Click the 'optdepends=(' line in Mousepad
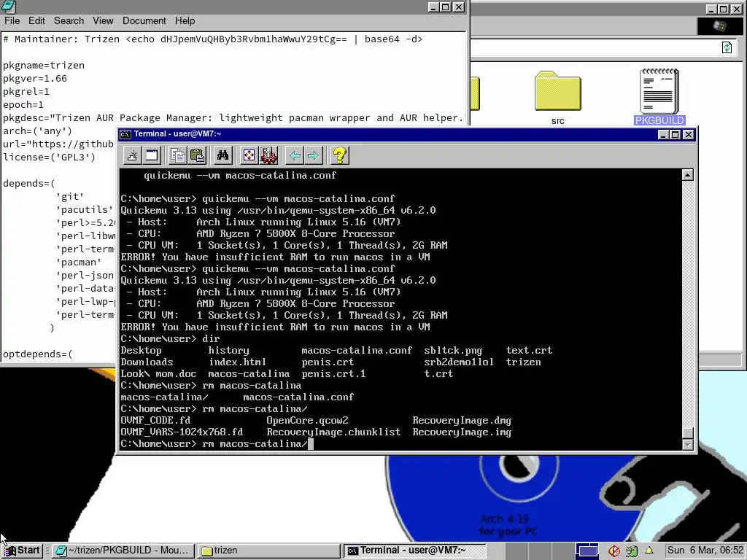The height and width of the screenshot is (560, 747). point(38,354)
